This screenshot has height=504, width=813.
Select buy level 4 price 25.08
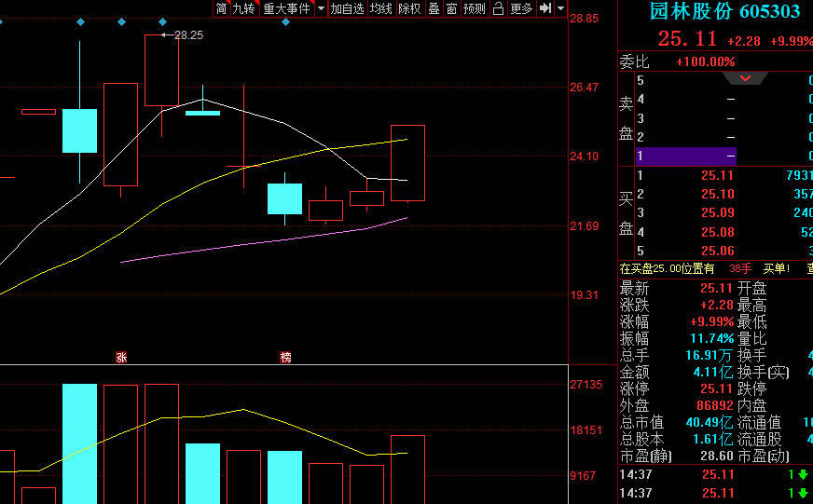coord(718,232)
